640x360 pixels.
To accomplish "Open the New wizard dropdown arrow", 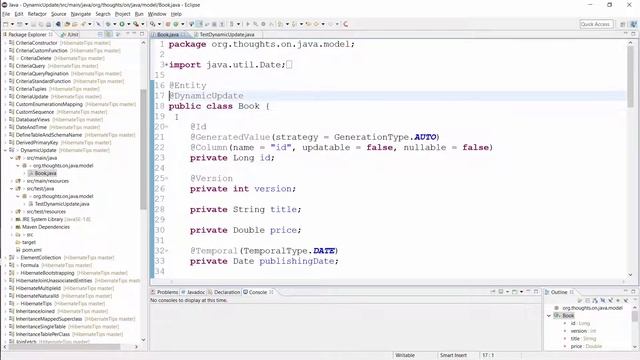I will 12,24.
